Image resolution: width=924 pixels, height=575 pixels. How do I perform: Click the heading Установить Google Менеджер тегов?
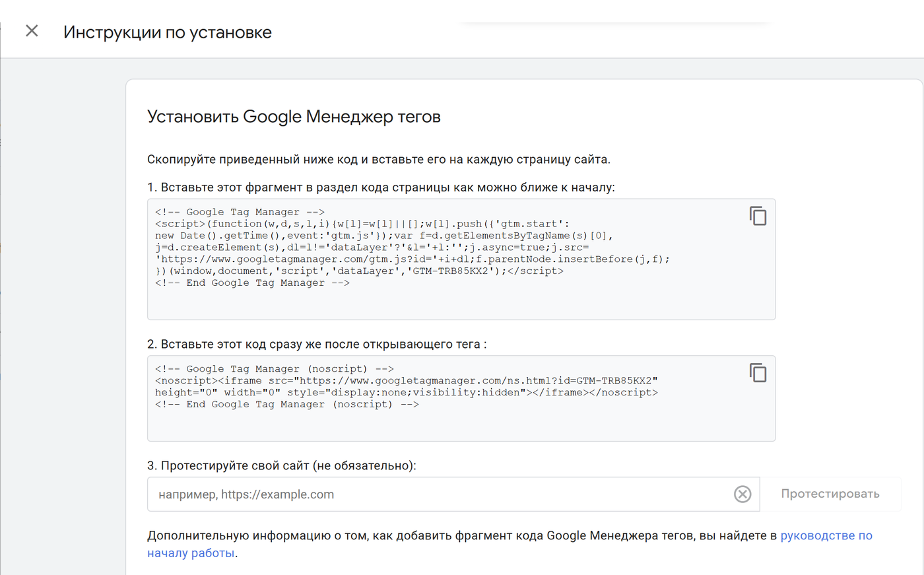click(x=294, y=117)
